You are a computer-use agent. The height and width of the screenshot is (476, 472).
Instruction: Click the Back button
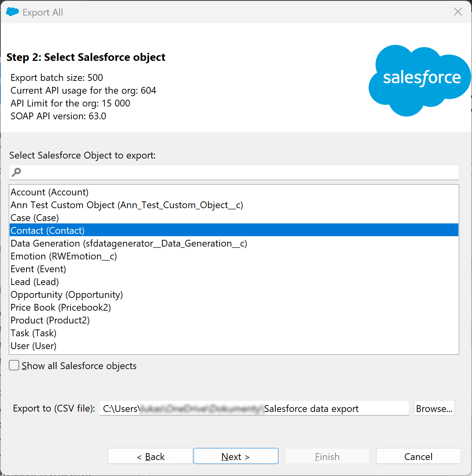tap(150, 456)
